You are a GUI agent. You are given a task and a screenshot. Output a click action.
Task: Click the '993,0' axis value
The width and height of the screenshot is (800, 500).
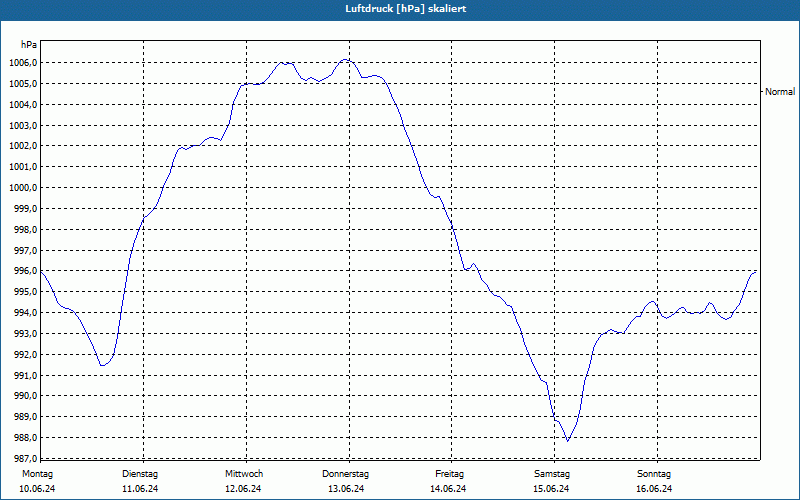[26, 334]
